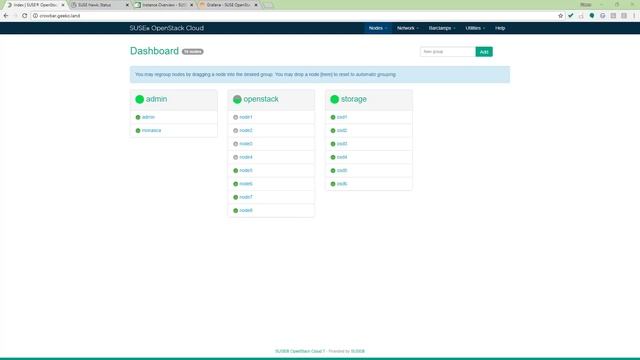Open the admin node link
Viewport: 640px width, 360px height.
point(148,117)
